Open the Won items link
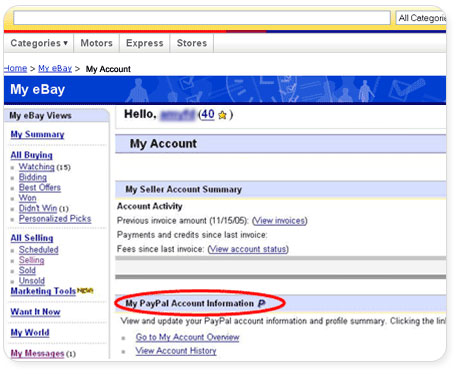The width and height of the screenshot is (465, 379). [27, 198]
